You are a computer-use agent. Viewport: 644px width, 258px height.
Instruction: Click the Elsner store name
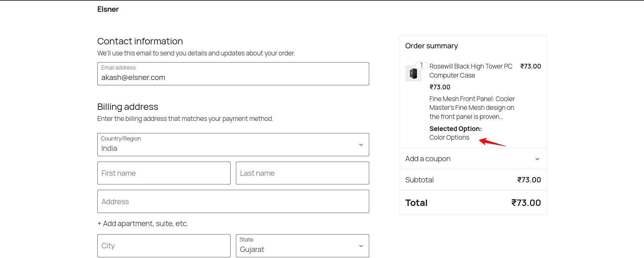[108, 9]
